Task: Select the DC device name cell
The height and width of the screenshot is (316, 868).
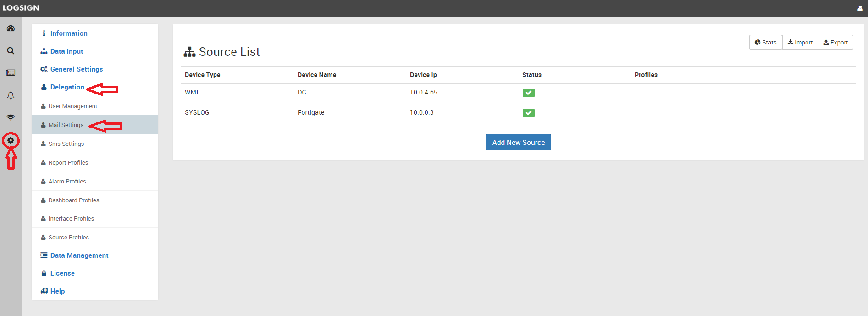Action: click(x=302, y=92)
